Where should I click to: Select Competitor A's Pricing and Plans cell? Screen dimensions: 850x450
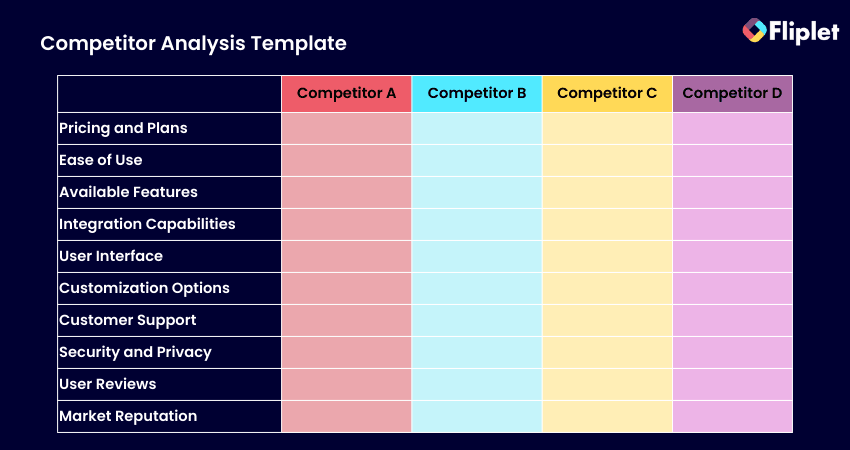[x=346, y=128]
